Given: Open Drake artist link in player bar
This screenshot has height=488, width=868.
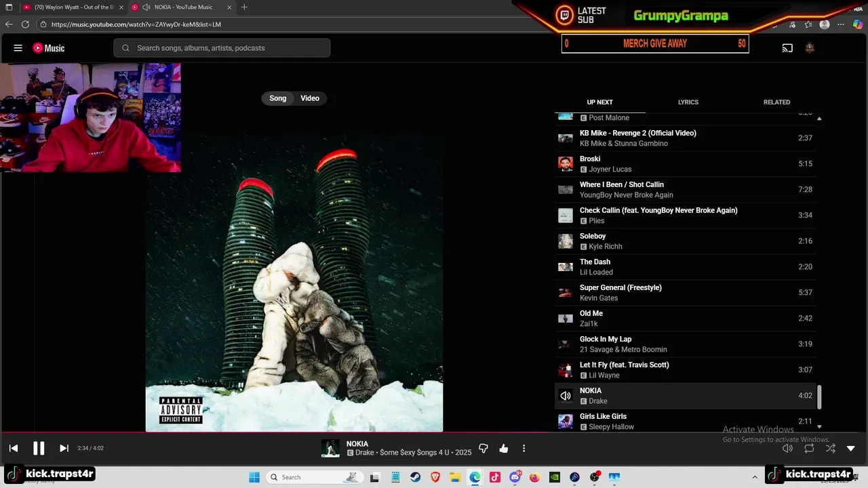Looking at the screenshot, I should pyautogui.click(x=365, y=453).
